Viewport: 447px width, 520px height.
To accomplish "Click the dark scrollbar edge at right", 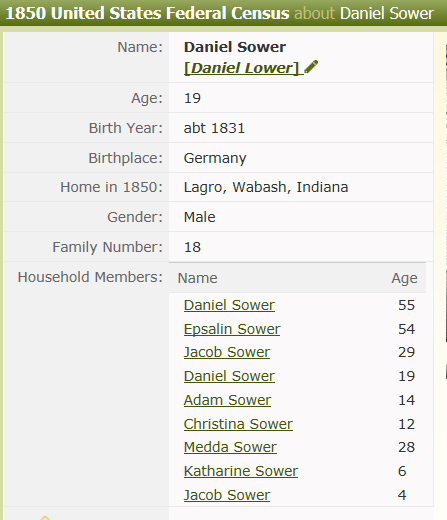I will click(x=446, y=193).
